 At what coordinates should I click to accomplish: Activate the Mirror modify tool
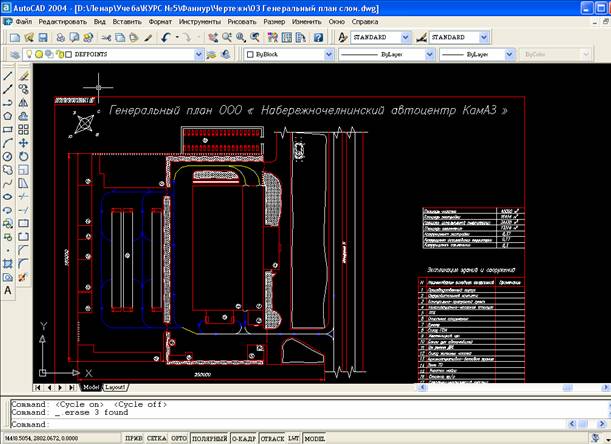click(23, 103)
